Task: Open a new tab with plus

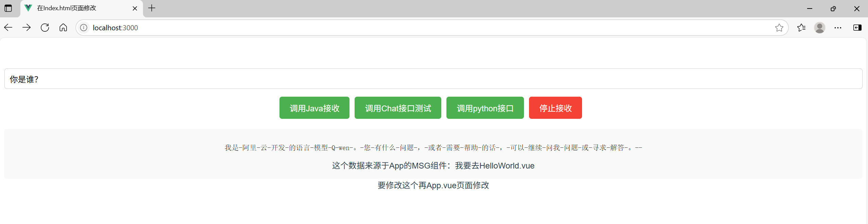Action: click(x=152, y=8)
